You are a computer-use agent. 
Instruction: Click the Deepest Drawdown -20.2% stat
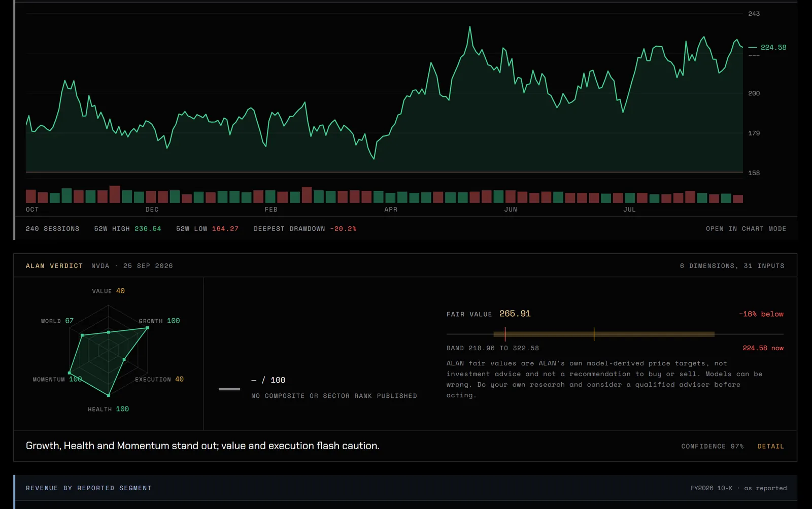coord(305,229)
